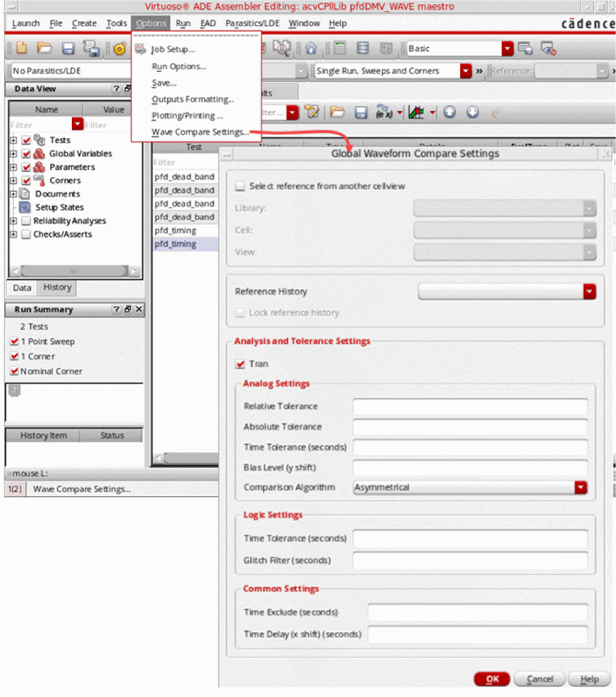Click the Glitch Filter (seconds) field

pyautogui.click(x=470, y=560)
